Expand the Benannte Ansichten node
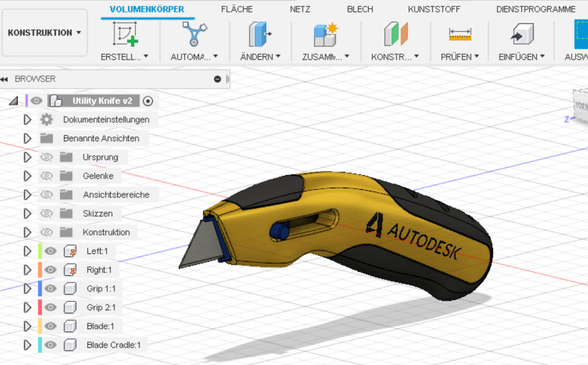Viewport: 588px width, 365px height. pos(28,138)
